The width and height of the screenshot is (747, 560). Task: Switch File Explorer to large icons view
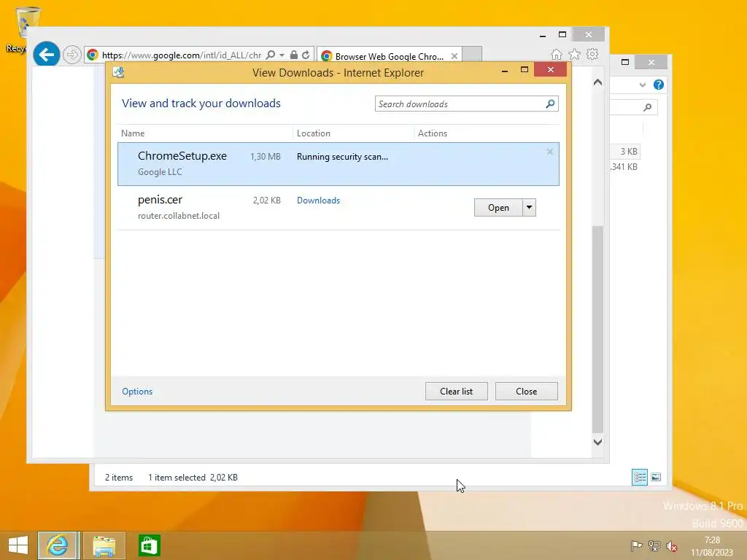(x=656, y=477)
